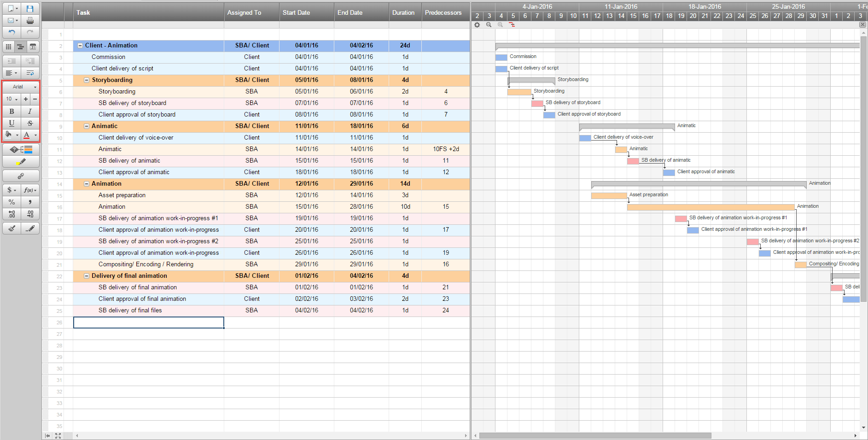Collapse the Storyboarding section

pyautogui.click(x=87, y=80)
